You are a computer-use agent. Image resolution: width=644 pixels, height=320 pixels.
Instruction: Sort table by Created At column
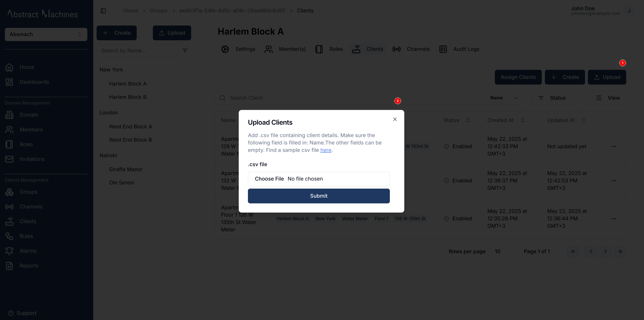pos(506,120)
